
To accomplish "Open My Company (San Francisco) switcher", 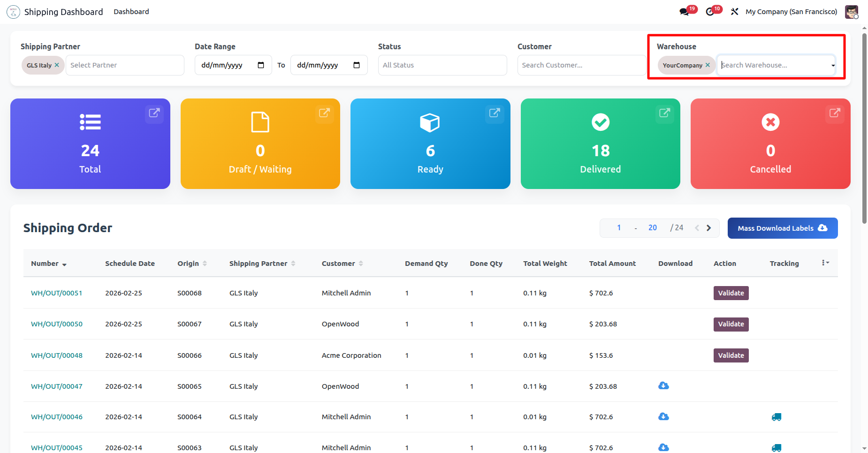I will point(791,12).
